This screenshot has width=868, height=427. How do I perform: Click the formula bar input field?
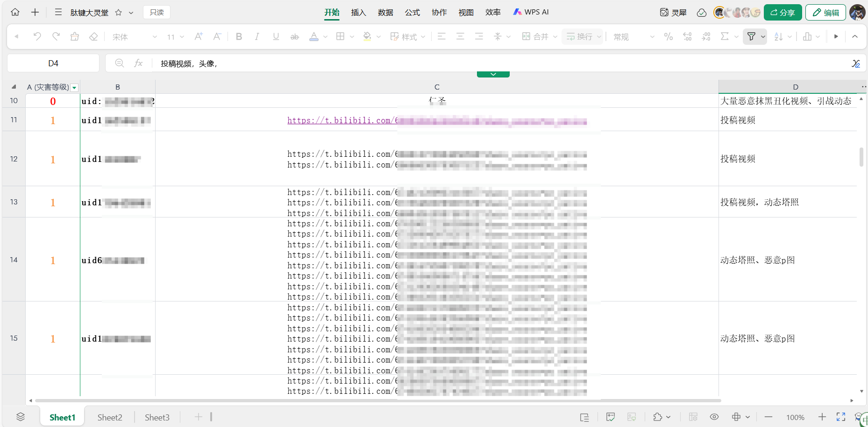(467, 63)
